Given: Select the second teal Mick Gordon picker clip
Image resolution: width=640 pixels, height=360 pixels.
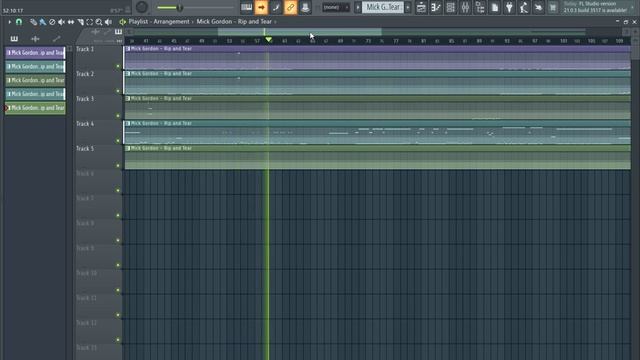Looking at the screenshot, I should pos(35,67).
